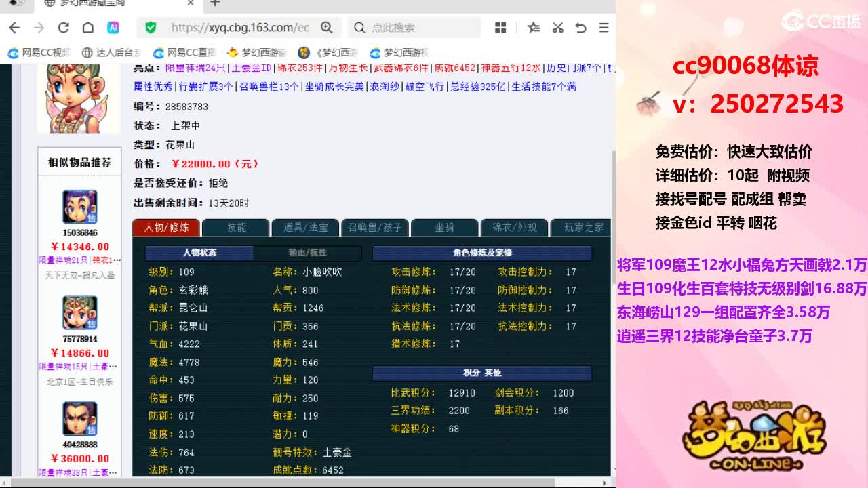Image resolution: width=868 pixels, height=488 pixels.
Task: Click the 属性优秀 highlight tag
Action: point(153,87)
